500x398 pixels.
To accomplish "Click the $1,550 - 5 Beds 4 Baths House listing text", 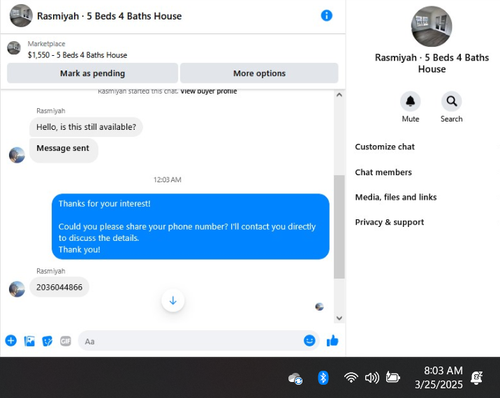I will pyautogui.click(x=77, y=55).
